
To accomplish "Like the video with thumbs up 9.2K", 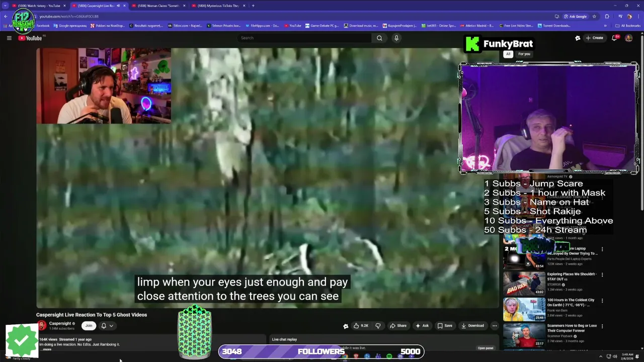I will (x=361, y=326).
